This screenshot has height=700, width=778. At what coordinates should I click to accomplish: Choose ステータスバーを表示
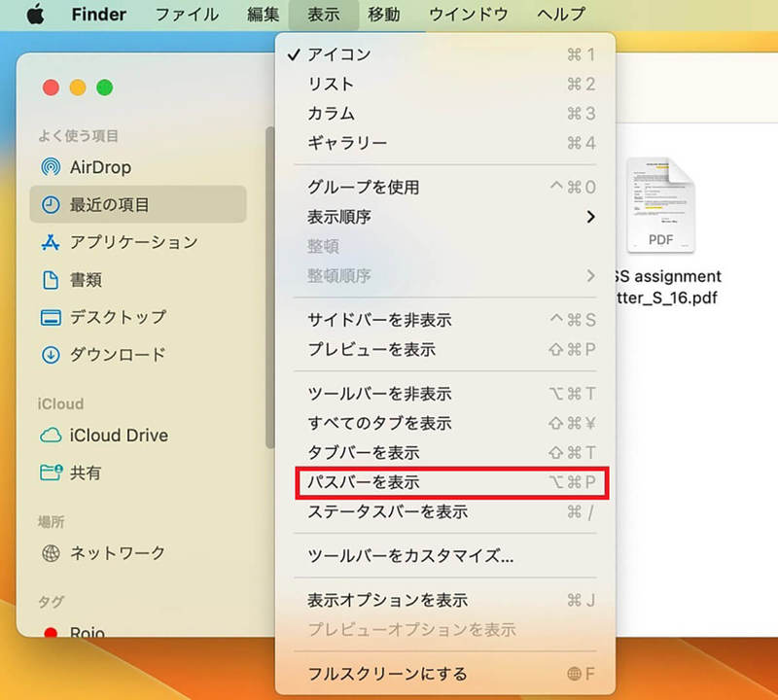click(x=445, y=511)
